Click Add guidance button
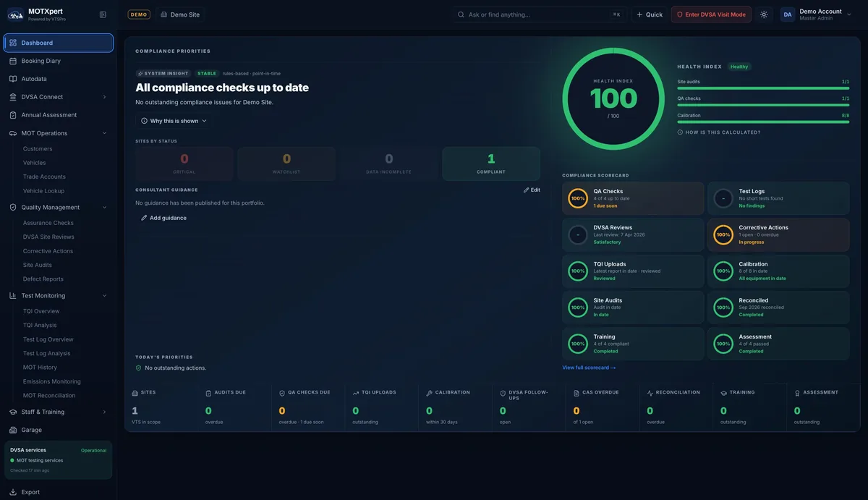Screen dimensions: 868x500 point(163,218)
